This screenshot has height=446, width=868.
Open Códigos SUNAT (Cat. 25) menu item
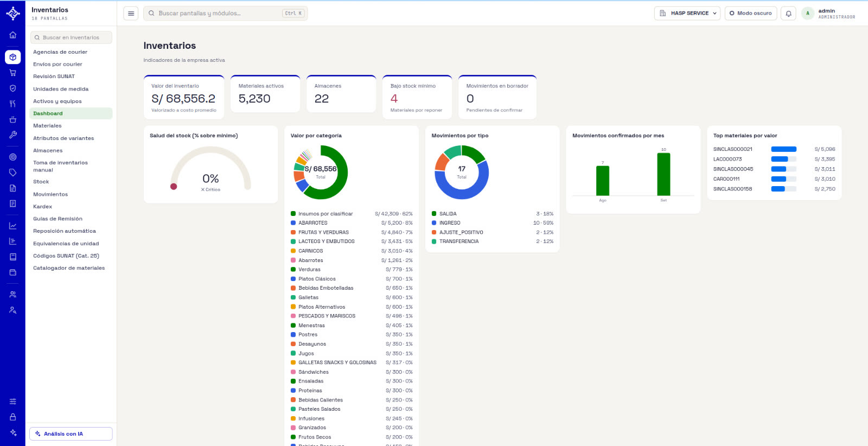pos(71,256)
